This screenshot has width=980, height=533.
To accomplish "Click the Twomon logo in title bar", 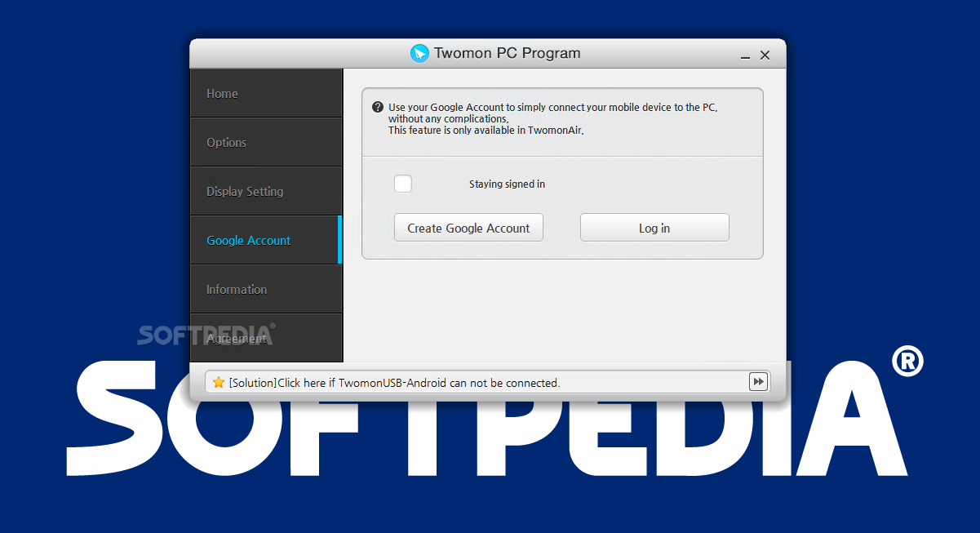I will point(419,54).
